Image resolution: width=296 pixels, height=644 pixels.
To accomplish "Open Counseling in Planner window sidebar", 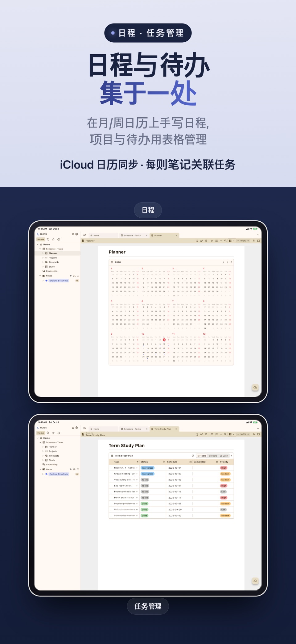I will point(51,271).
